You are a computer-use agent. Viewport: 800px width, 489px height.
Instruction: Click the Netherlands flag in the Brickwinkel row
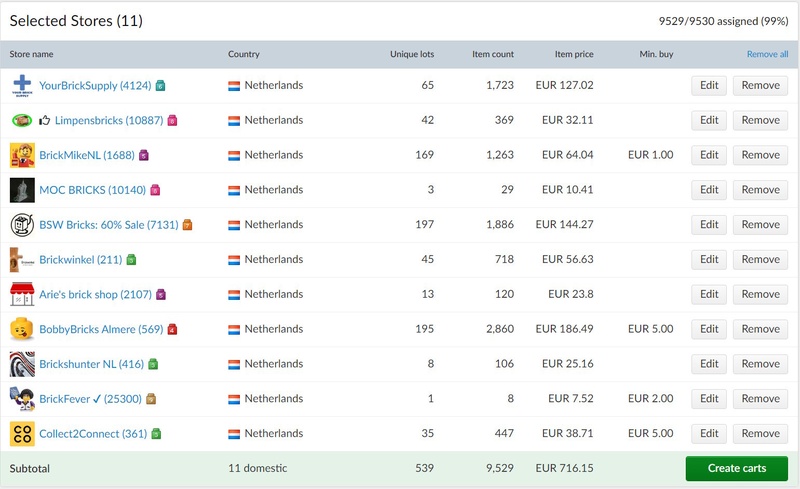234,260
